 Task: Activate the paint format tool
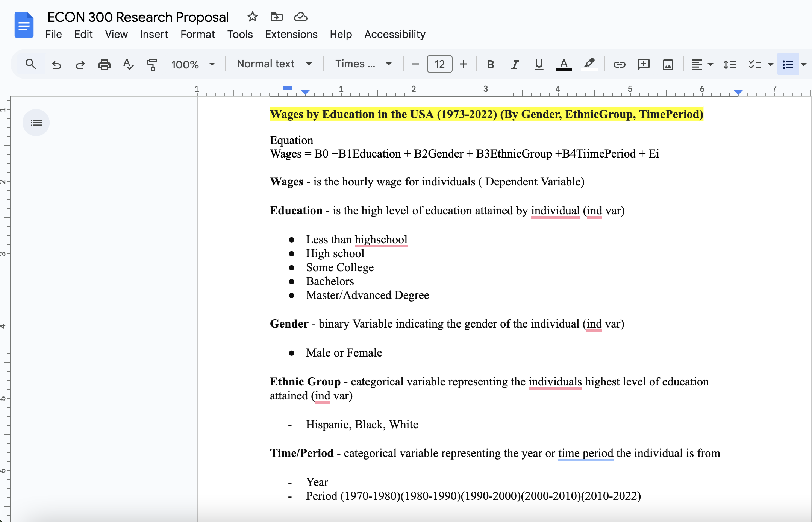click(x=151, y=65)
